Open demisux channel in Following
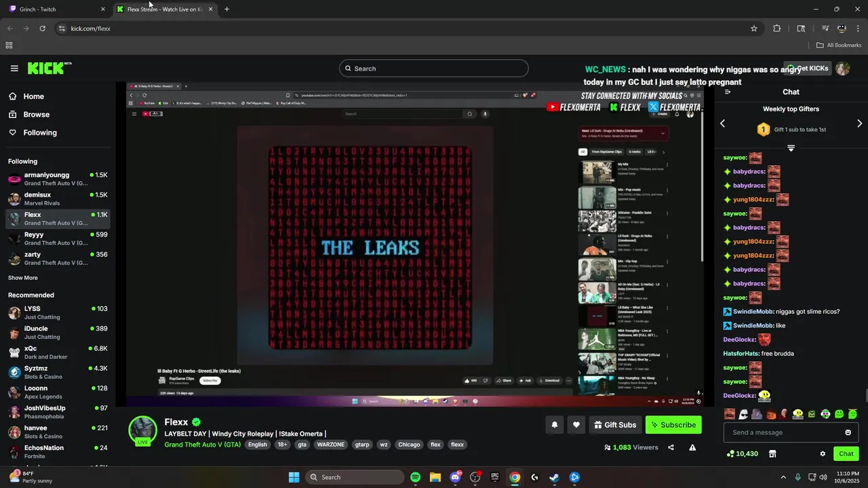Viewport: 868px width, 488px height. [58, 199]
